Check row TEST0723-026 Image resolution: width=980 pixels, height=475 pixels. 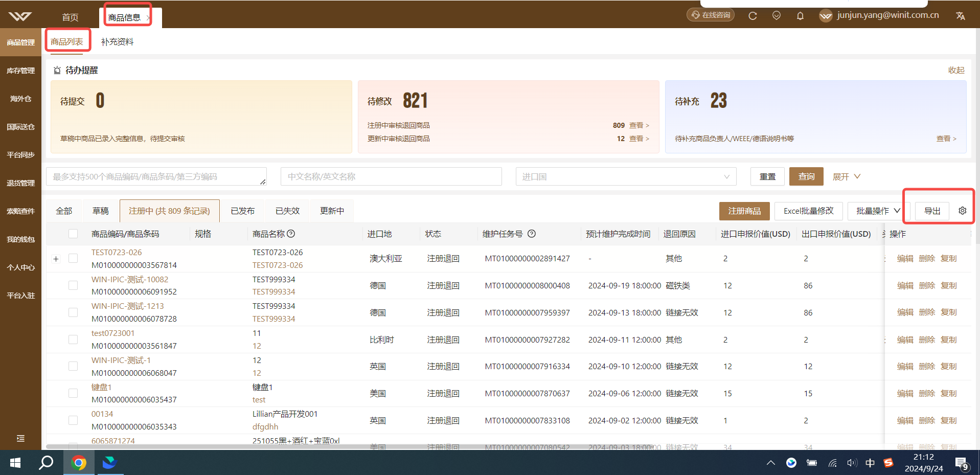click(x=73, y=258)
